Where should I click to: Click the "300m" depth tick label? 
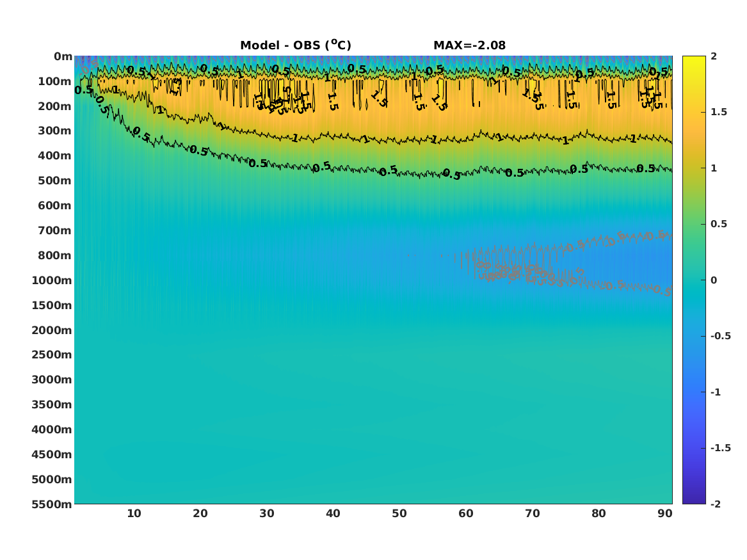[x=55, y=131]
